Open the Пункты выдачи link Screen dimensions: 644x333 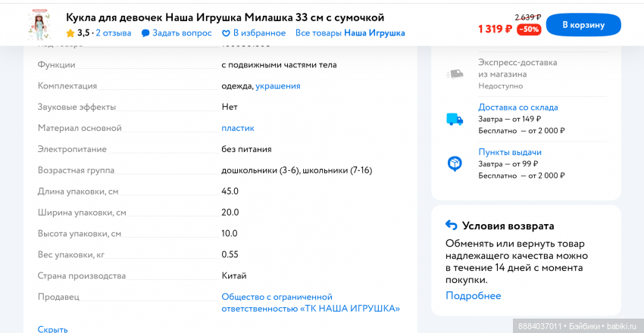pos(509,152)
